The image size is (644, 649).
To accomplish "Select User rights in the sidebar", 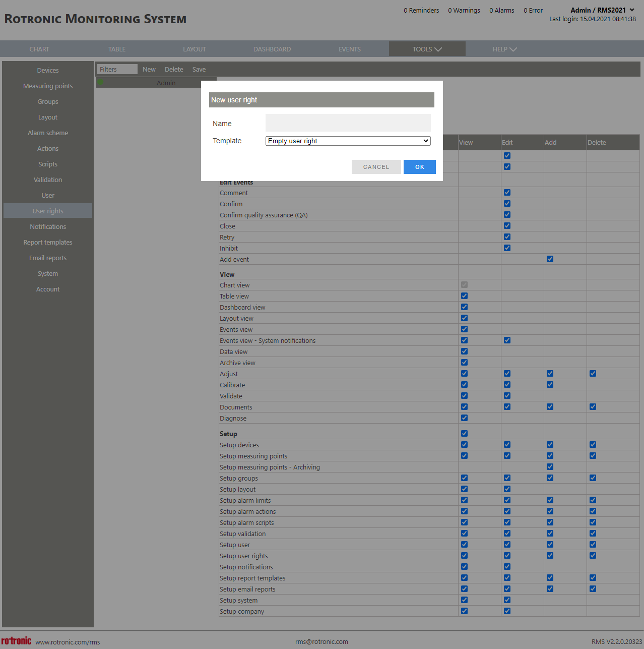I will click(48, 211).
